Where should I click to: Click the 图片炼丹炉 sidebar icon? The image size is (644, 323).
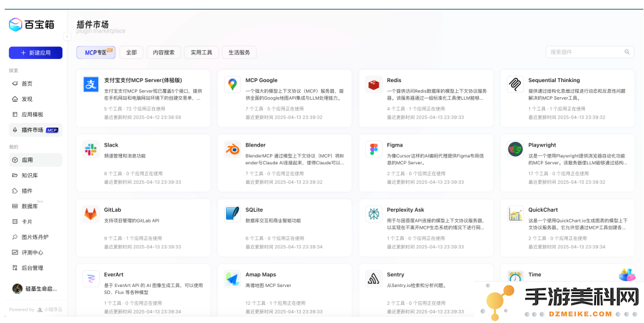coord(15,237)
